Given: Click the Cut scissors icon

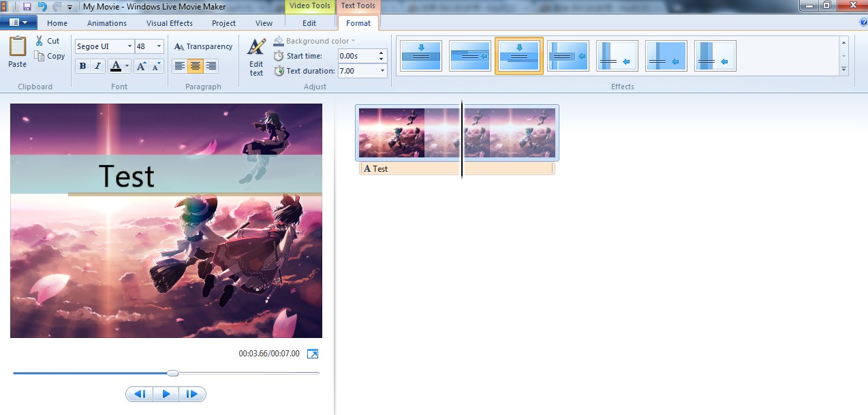Looking at the screenshot, I should pyautogui.click(x=40, y=41).
